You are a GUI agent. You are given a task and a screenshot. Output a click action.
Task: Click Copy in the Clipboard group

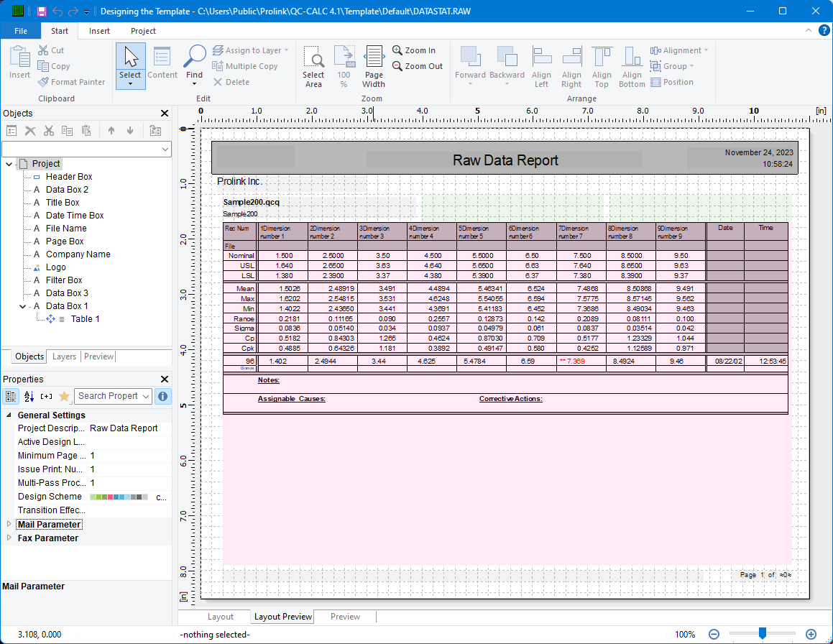pos(54,66)
